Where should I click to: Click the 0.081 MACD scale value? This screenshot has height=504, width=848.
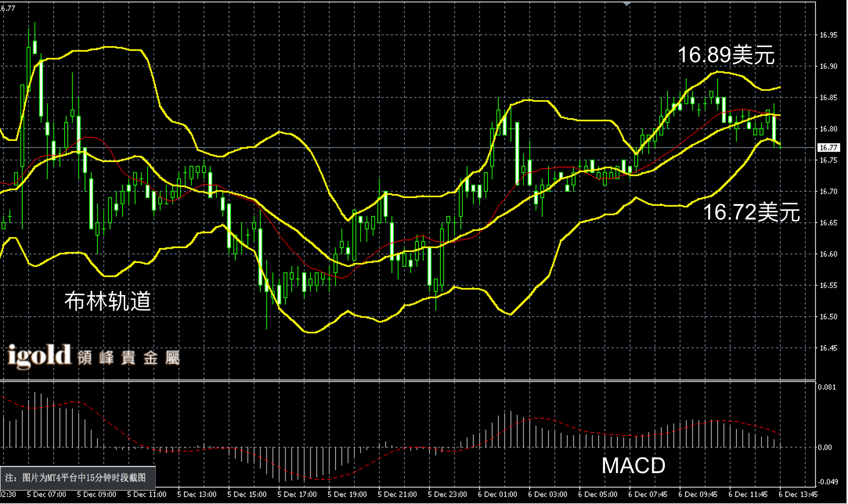[x=826, y=387]
